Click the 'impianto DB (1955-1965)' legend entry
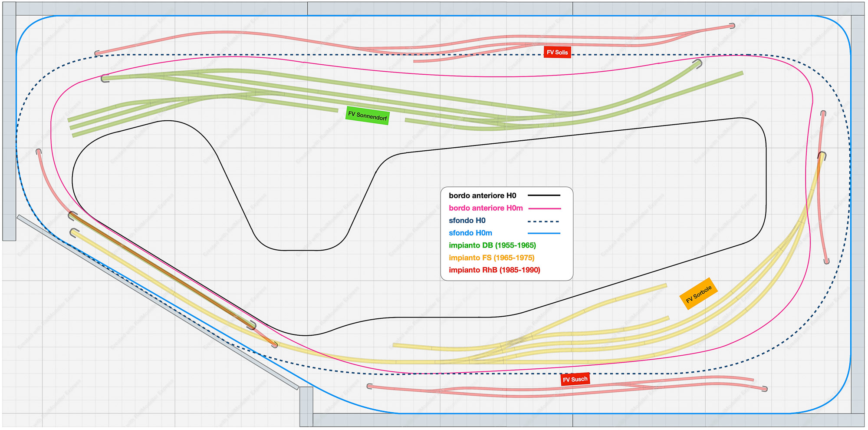Image resolution: width=868 pixels, height=430 pixels. pos(492,245)
